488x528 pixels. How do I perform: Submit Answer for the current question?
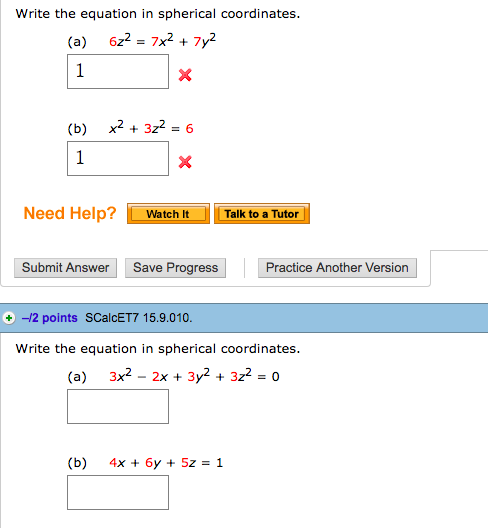(65, 268)
